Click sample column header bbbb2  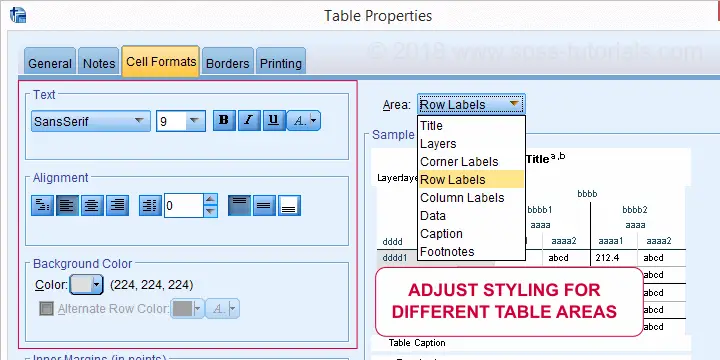pos(635,210)
